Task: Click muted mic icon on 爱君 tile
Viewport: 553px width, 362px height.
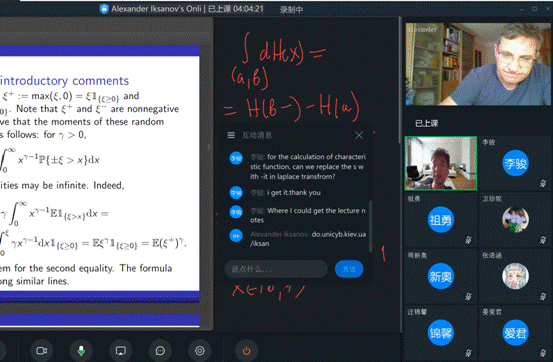Action: click(543, 353)
